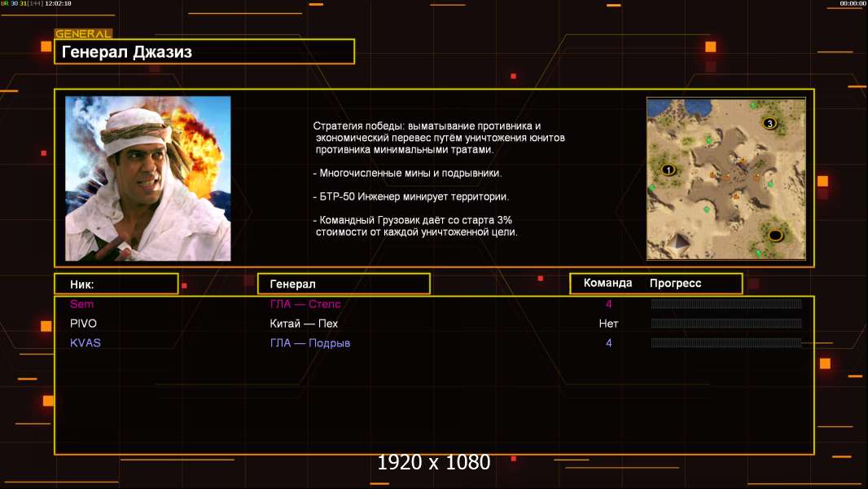Click KVAS's loading progress bar
The image size is (868, 489).
(x=726, y=343)
